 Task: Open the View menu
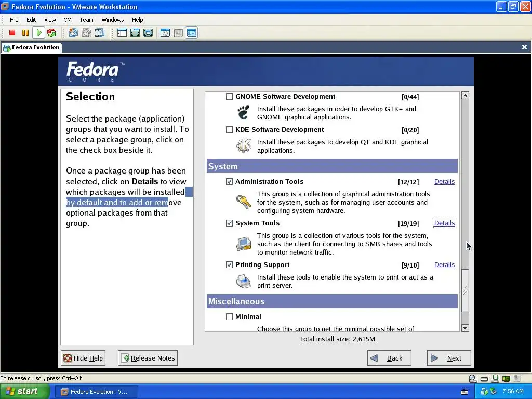[x=50, y=20]
